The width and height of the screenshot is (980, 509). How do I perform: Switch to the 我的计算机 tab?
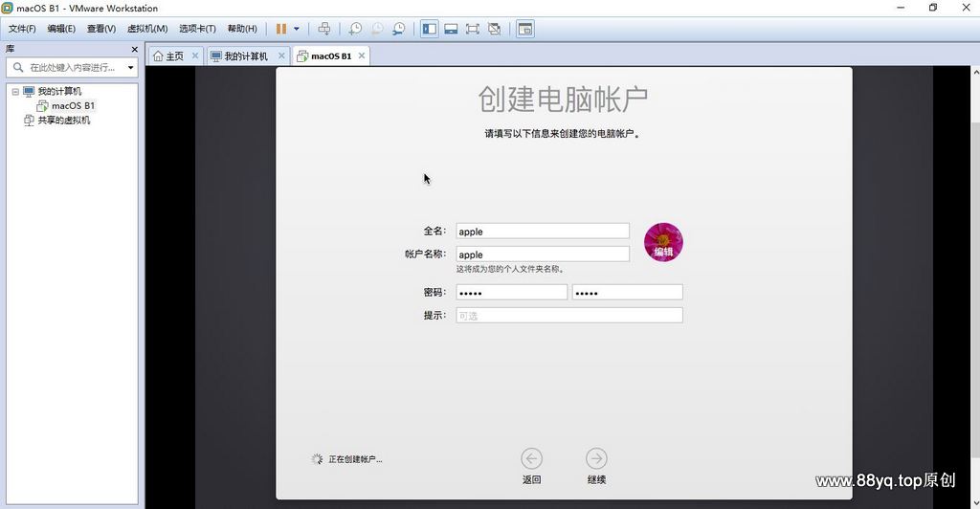(240, 56)
